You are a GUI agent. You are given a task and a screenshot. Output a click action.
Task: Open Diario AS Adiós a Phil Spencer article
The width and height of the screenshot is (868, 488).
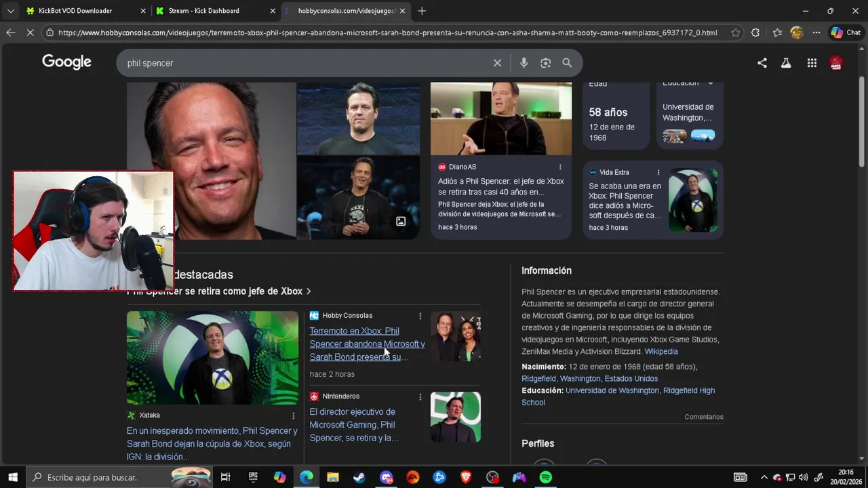[501, 186]
